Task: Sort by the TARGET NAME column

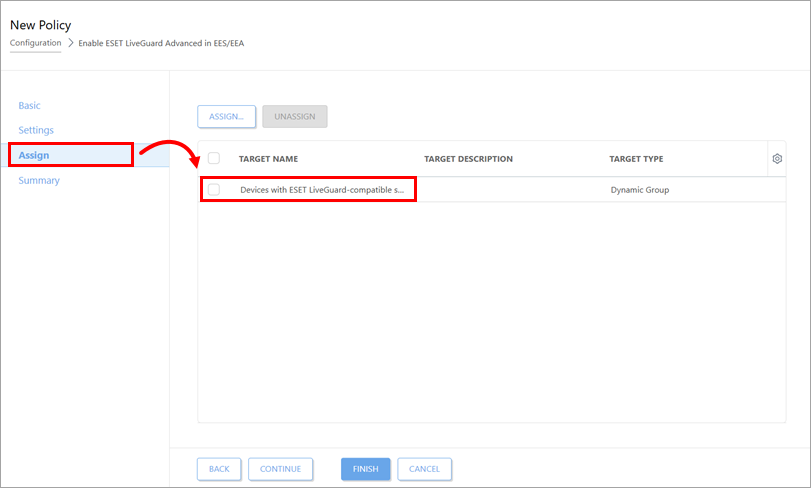Action: [268, 159]
